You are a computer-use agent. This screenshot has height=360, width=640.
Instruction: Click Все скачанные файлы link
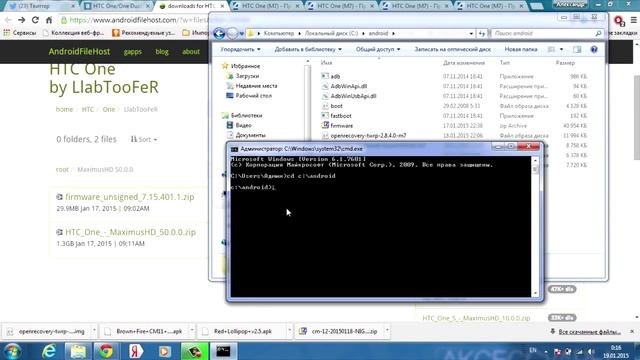(589, 332)
